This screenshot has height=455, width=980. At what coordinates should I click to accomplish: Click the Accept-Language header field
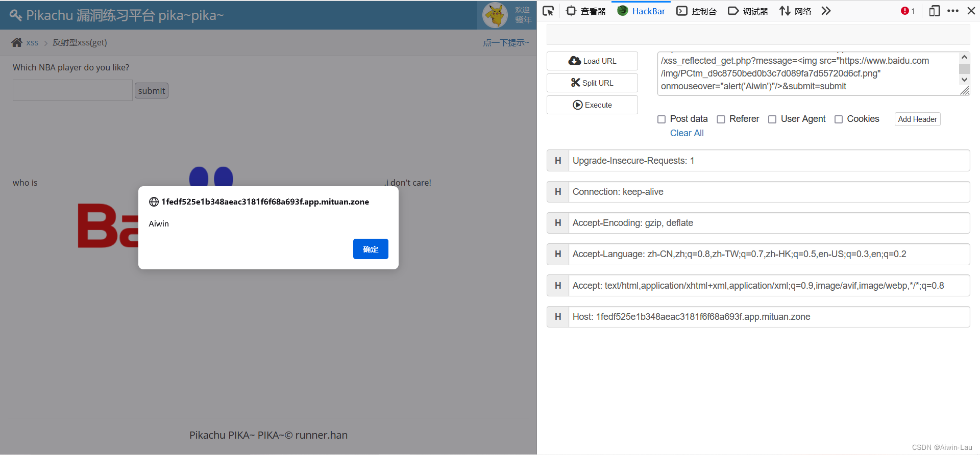pos(769,254)
